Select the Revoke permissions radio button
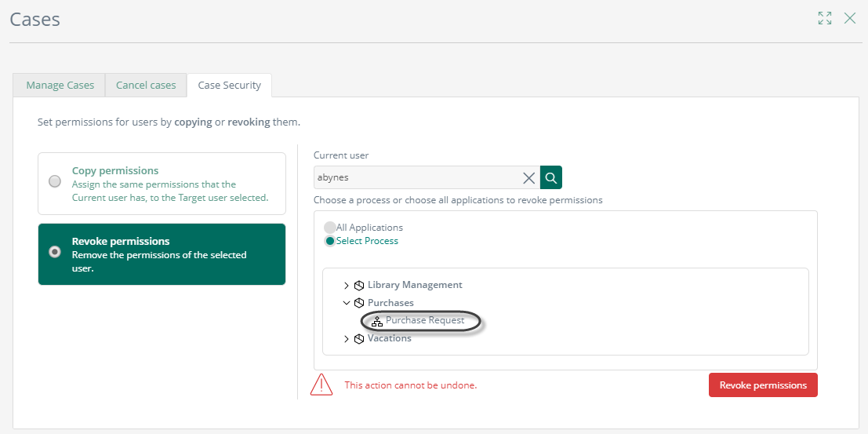This screenshot has width=868, height=434. pyautogui.click(x=55, y=252)
